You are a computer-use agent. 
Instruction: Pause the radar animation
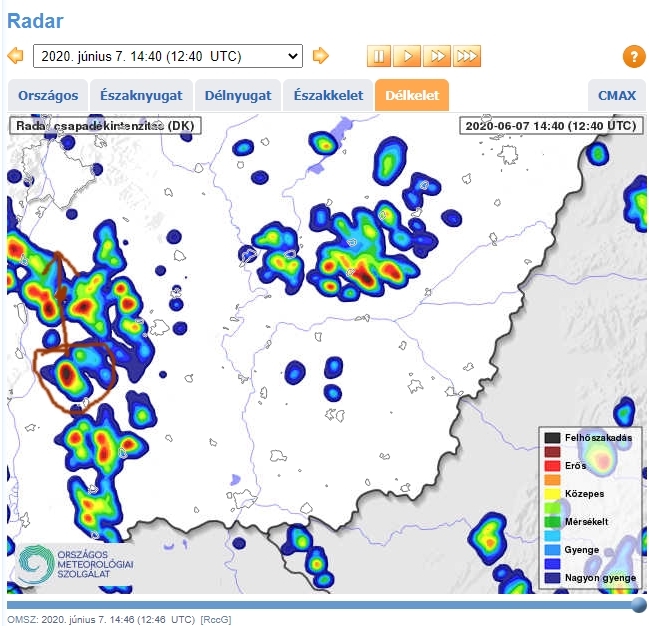(378, 56)
